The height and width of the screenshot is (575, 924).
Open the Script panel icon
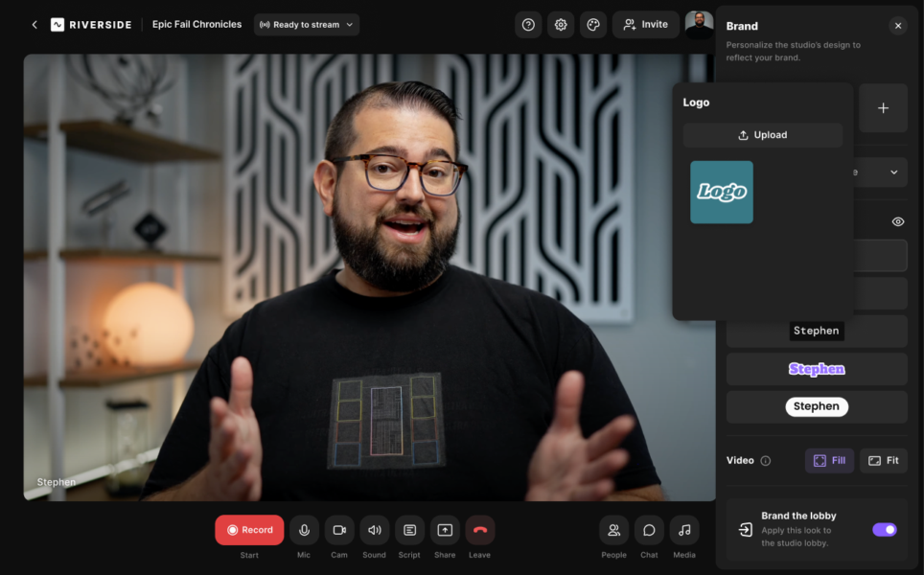click(409, 529)
